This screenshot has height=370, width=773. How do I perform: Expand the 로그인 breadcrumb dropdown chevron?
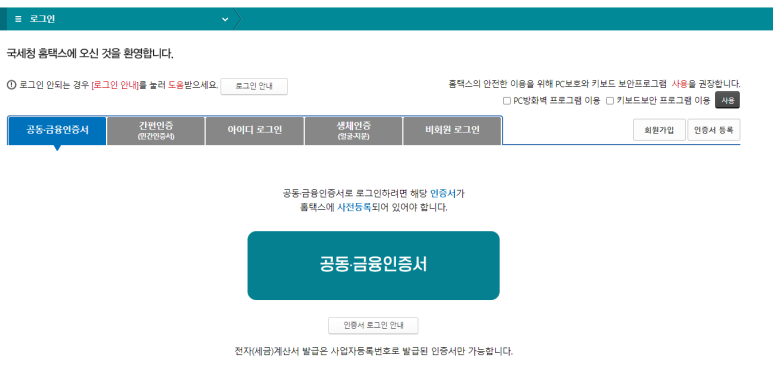[x=225, y=20]
